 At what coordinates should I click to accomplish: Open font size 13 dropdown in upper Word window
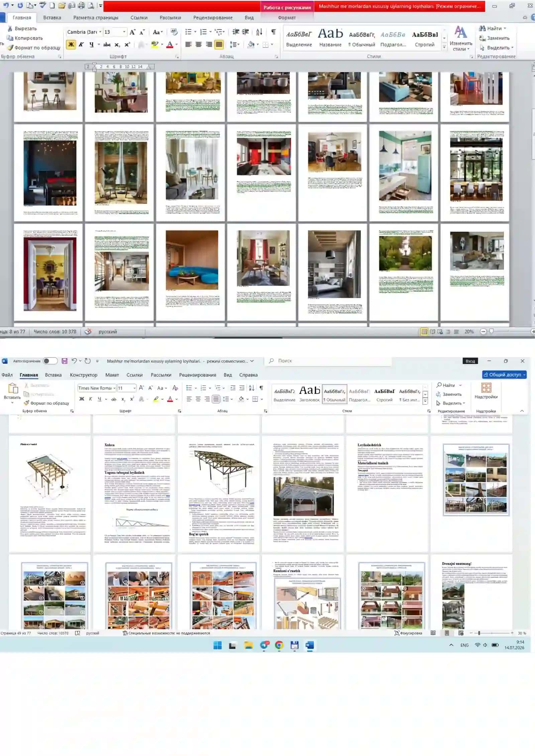coord(124,32)
